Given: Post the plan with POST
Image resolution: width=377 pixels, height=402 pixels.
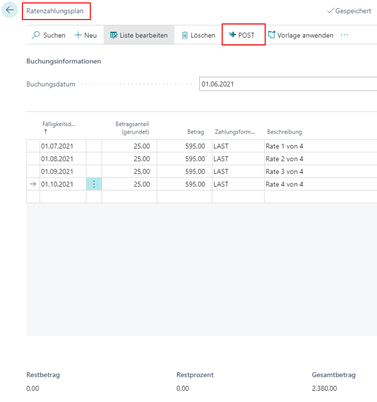Looking at the screenshot, I should click(243, 35).
